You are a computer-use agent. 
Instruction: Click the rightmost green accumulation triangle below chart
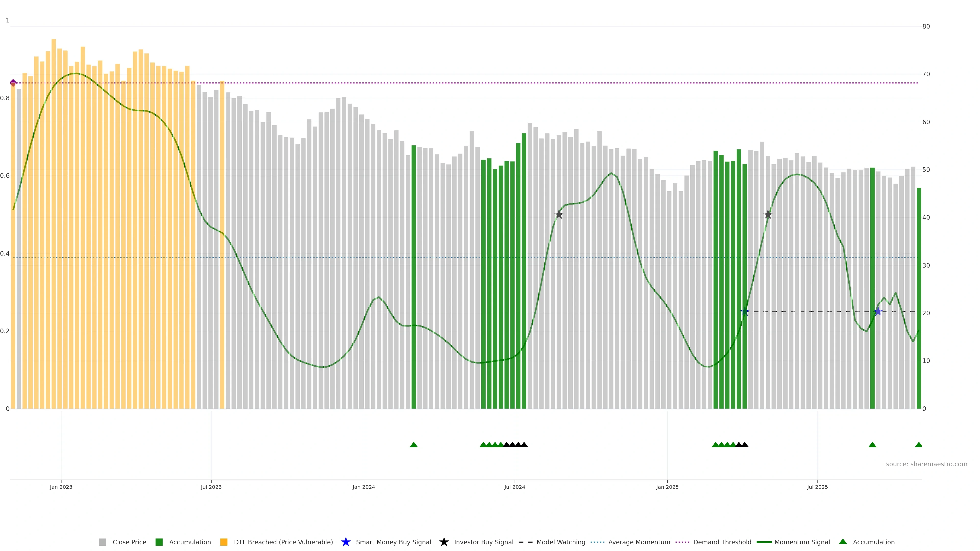tap(918, 445)
